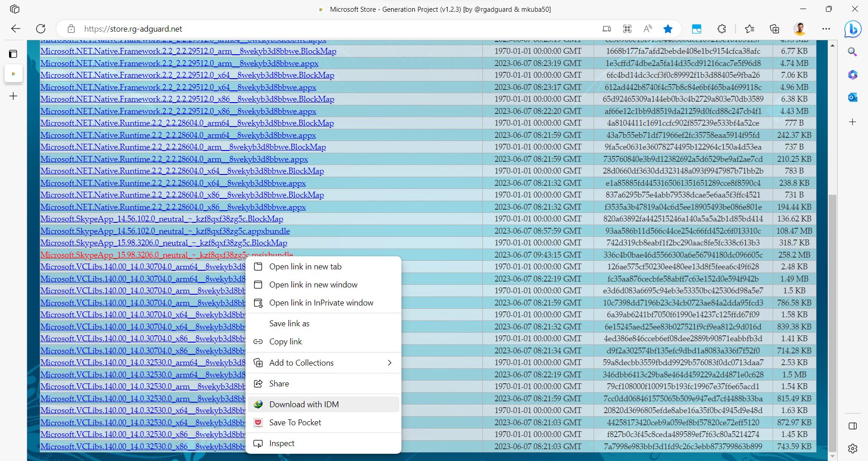Add a sidebar app with plus
This screenshot has width=868, height=461.
[x=853, y=122]
